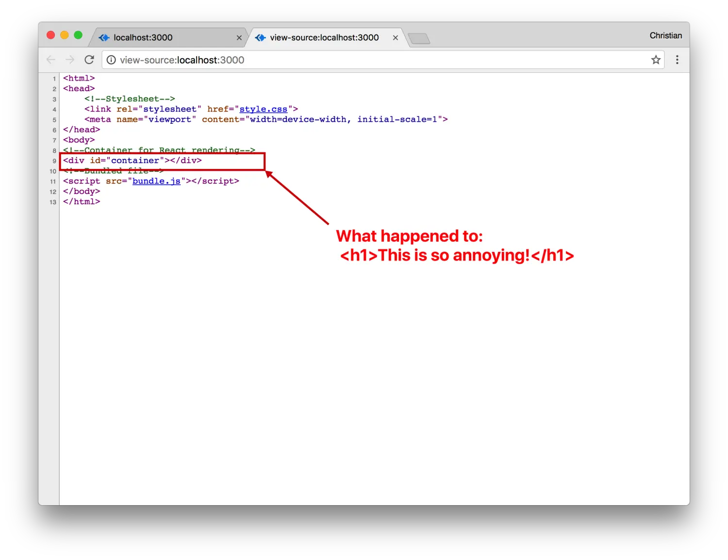Maximize the window with the green button
Viewport: 728px width, 560px height.
pos(78,35)
